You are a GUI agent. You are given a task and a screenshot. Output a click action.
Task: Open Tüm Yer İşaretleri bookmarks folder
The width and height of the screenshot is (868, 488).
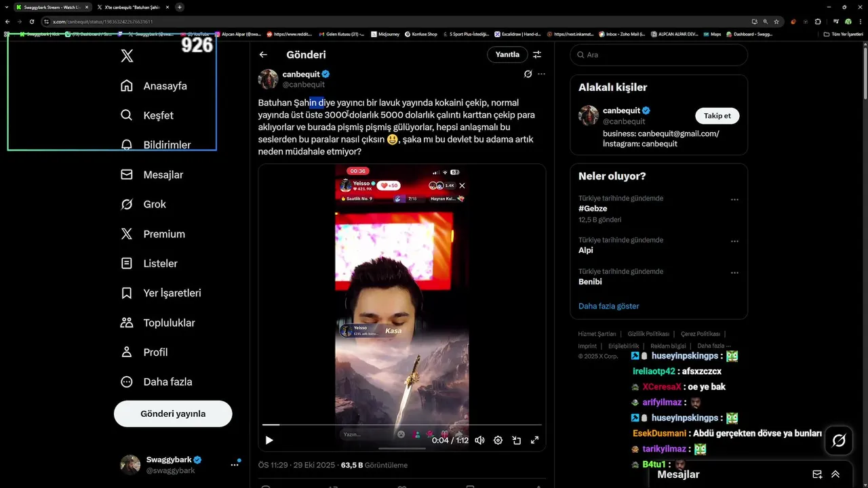tap(844, 34)
